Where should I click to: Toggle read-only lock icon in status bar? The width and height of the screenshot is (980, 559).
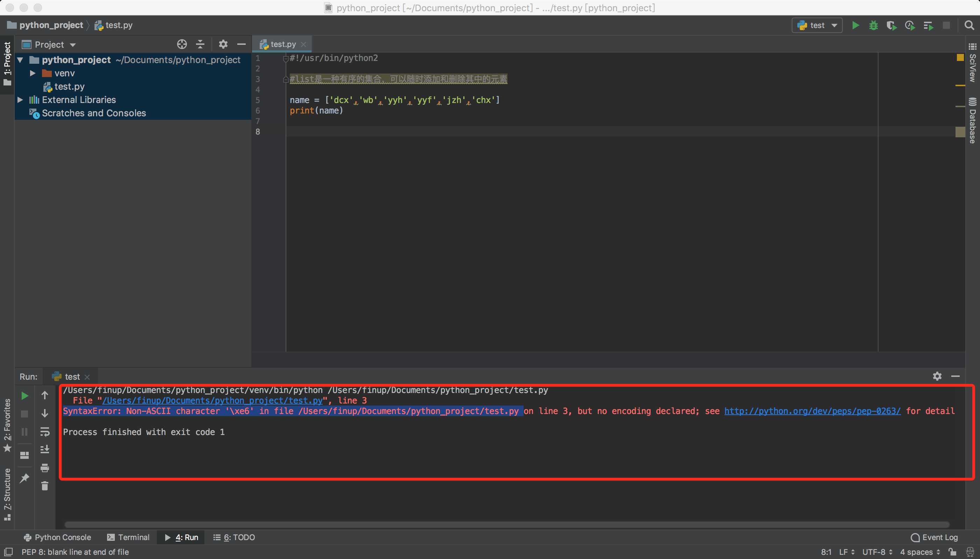click(952, 552)
